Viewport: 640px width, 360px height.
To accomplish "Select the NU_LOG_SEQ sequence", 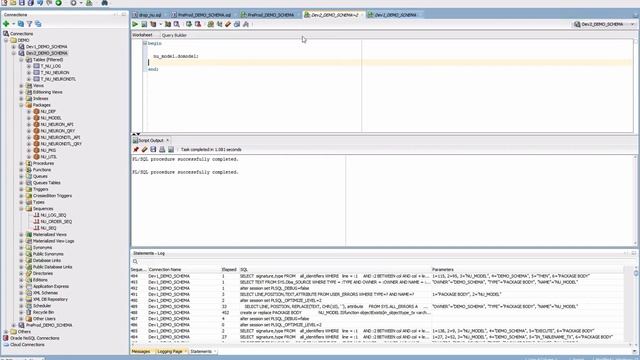I will click(x=53, y=215).
